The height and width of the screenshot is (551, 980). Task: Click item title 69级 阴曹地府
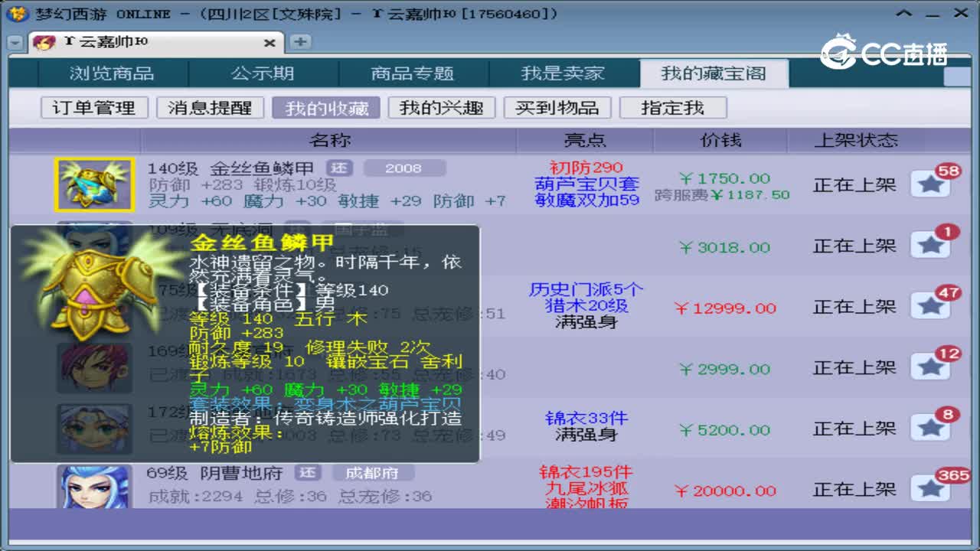[x=214, y=473]
